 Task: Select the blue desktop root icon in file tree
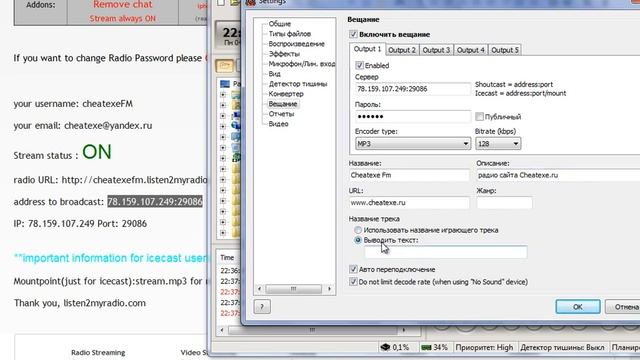click(225, 84)
